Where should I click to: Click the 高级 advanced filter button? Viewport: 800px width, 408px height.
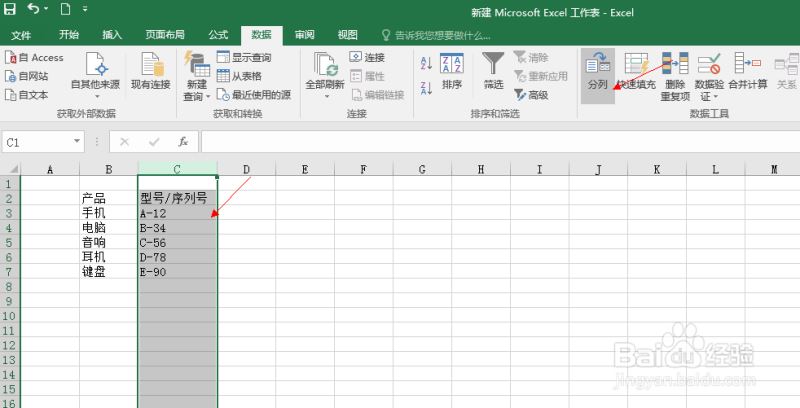point(531,95)
